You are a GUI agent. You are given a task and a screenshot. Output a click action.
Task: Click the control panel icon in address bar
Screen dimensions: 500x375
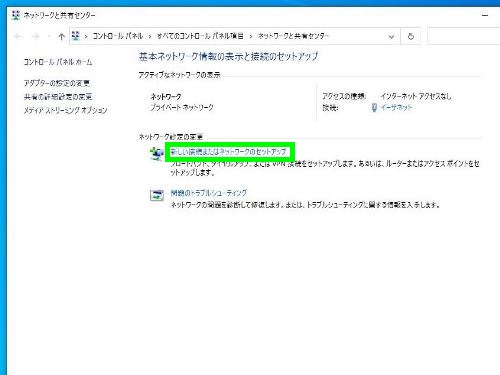point(76,36)
